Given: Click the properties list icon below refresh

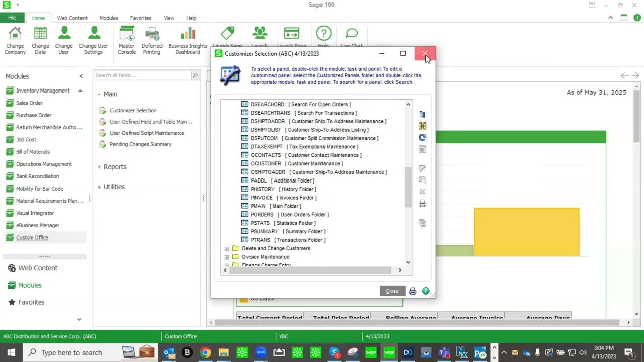Looking at the screenshot, I should coord(422,149).
